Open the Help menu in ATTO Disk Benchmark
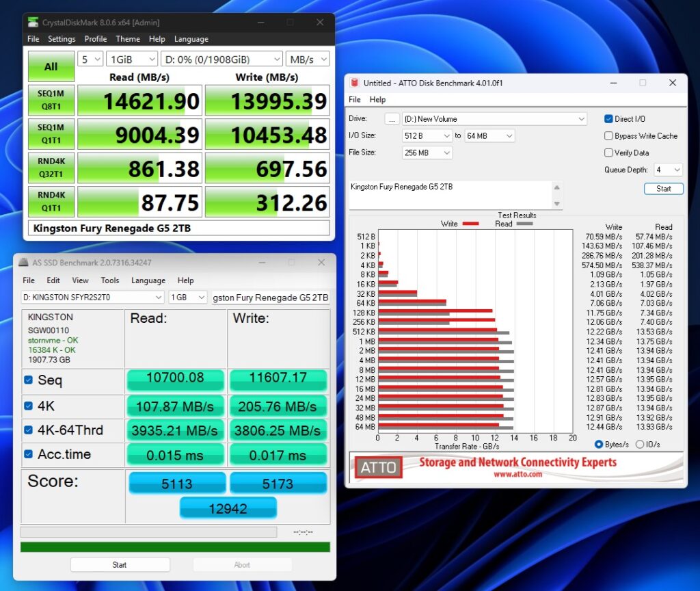This screenshot has height=591, width=700. [377, 100]
